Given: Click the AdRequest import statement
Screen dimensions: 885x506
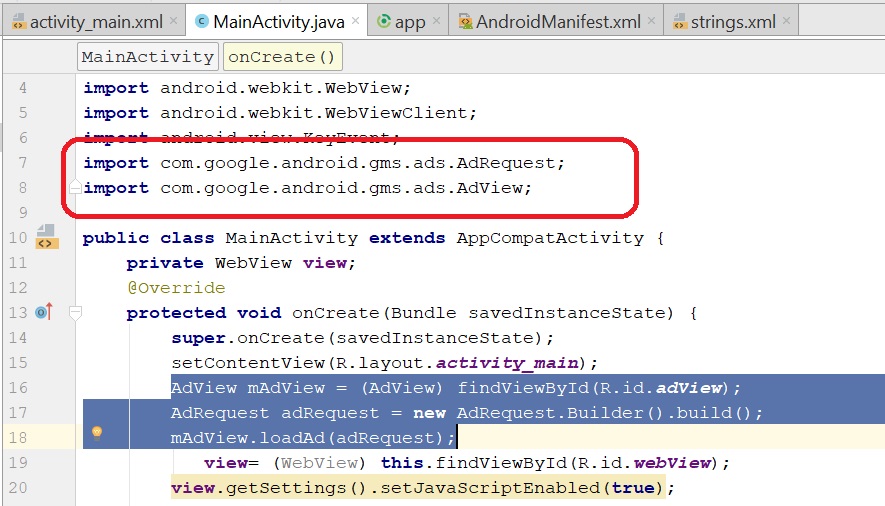Looking at the screenshot, I should pos(324,163).
